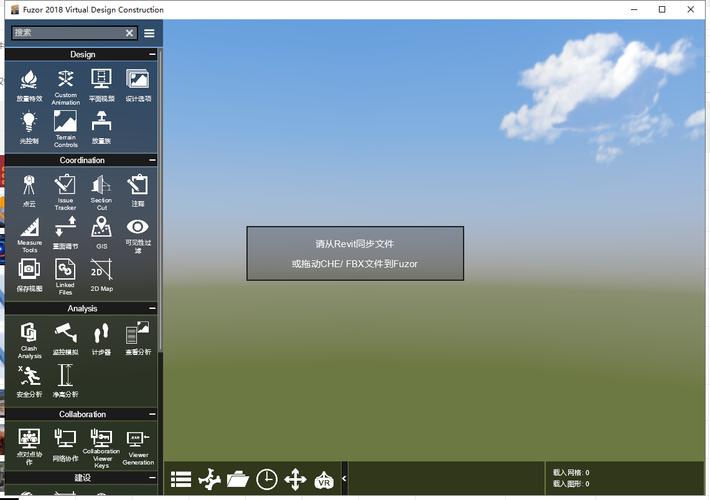Viewport: 710px width, 500px height.
Task: Collapse the Coordination section
Action: pyautogui.click(x=152, y=160)
